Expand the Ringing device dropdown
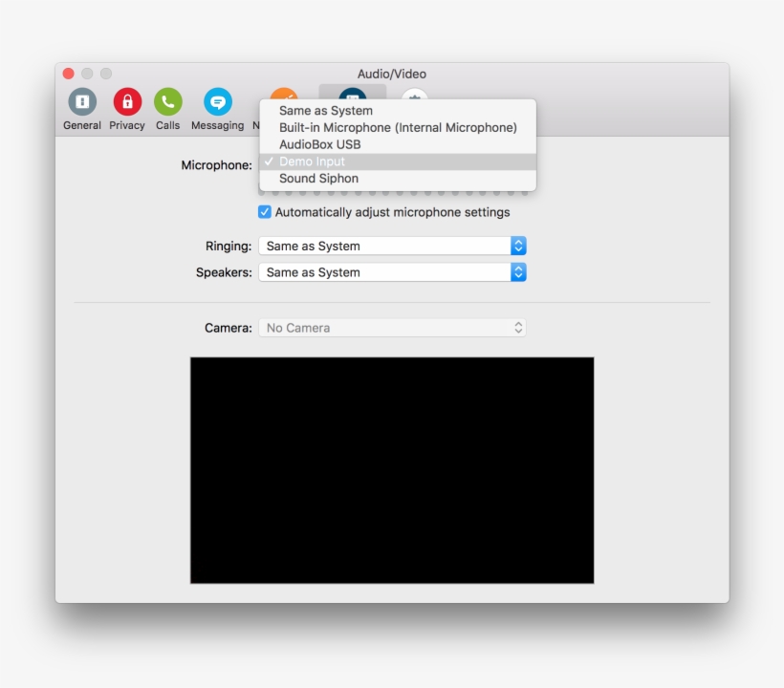Image resolution: width=784 pixels, height=688 pixels. pos(392,246)
